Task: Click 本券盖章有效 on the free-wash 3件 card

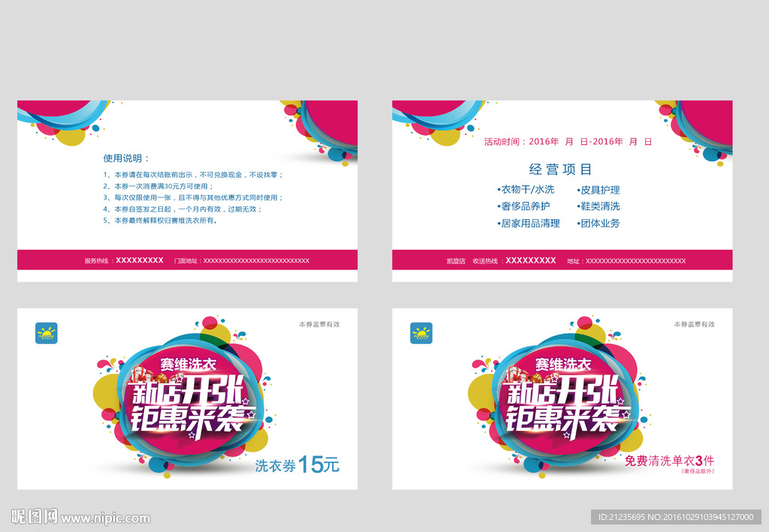Action: (x=694, y=324)
